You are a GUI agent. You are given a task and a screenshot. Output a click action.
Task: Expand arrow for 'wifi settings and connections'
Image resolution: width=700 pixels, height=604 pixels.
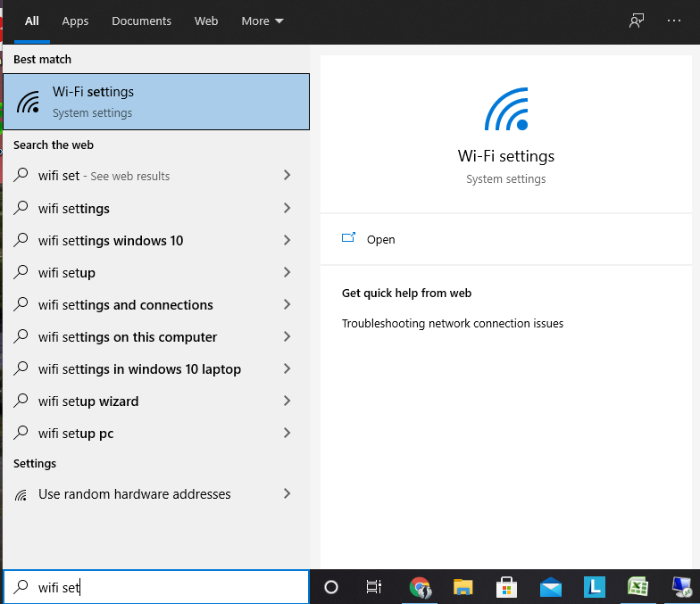pyautogui.click(x=287, y=304)
